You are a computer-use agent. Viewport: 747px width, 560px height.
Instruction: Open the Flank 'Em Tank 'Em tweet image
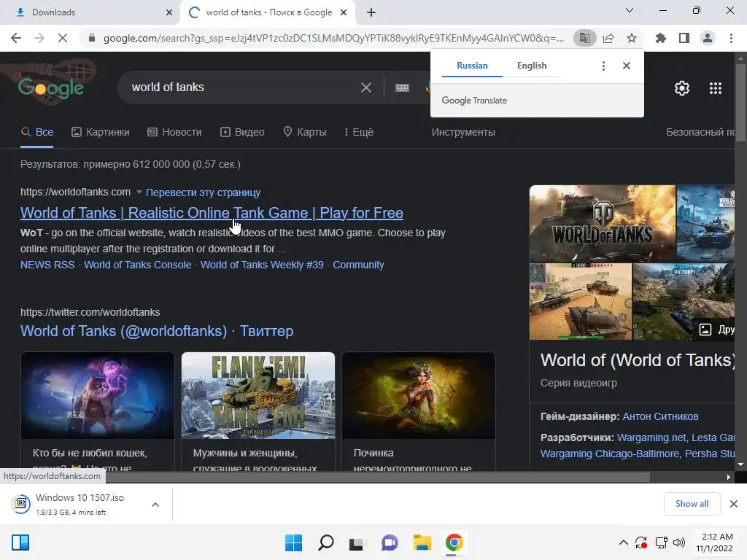tap(258, 396)
